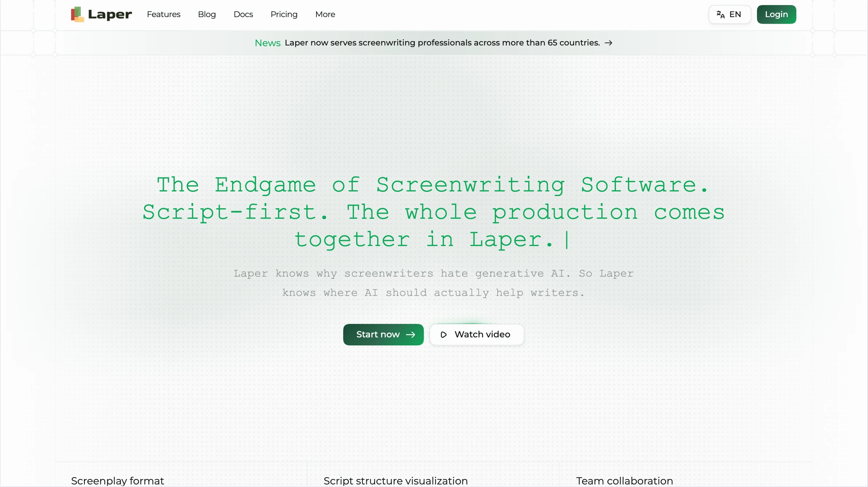Viewport: 868px width, 487px height.
Task: Click the Laper wordmark text
Action: (x=110, y=15)
